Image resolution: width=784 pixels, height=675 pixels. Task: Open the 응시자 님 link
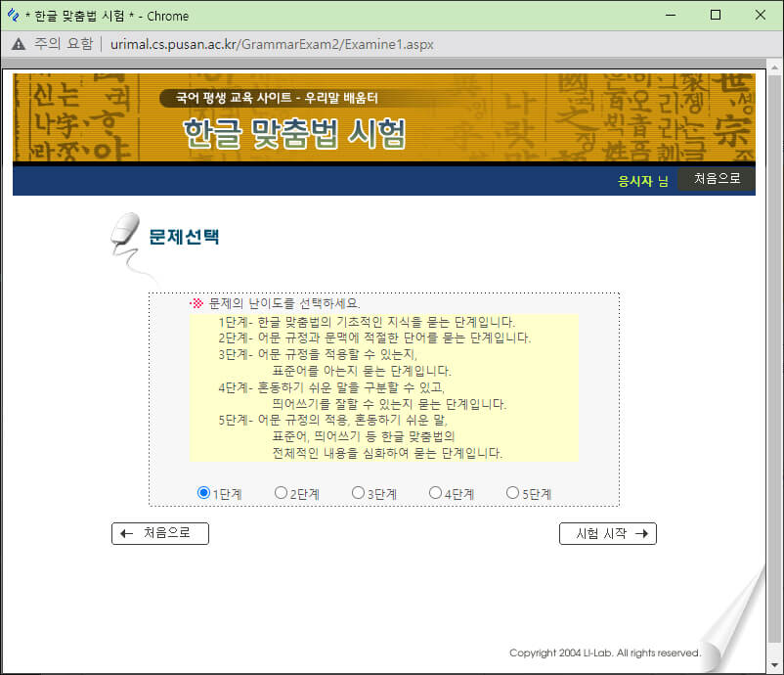coord(642,181)
